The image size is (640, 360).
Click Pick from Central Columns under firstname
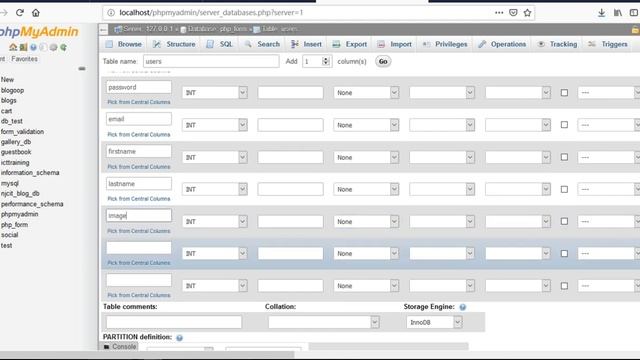(x=139, y=167)
